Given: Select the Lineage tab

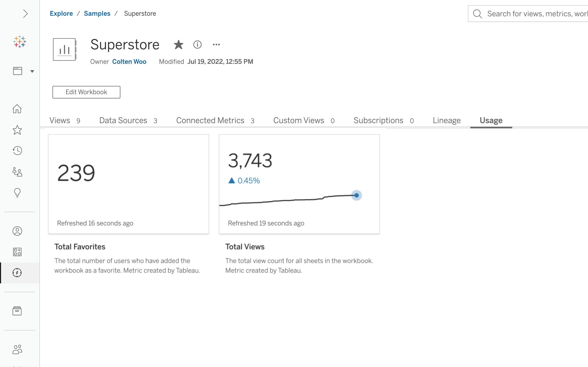Looking at the screenshot, I should tap(447, 120).
